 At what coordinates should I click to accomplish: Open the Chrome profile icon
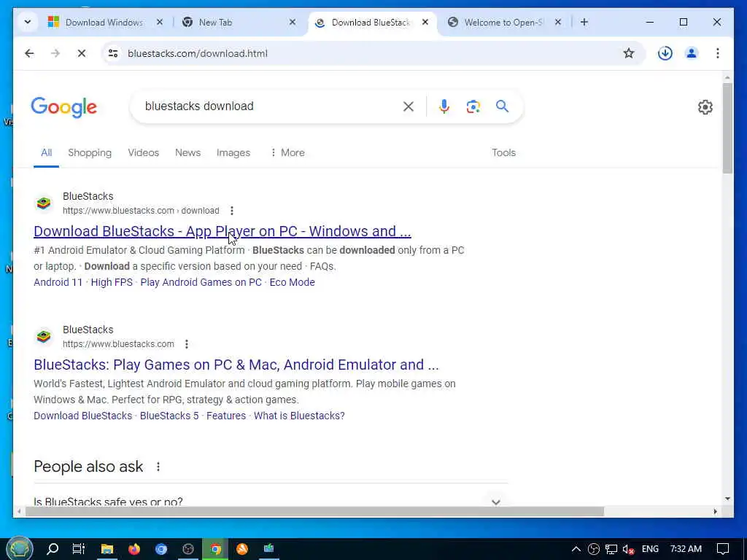click(692, 53)
